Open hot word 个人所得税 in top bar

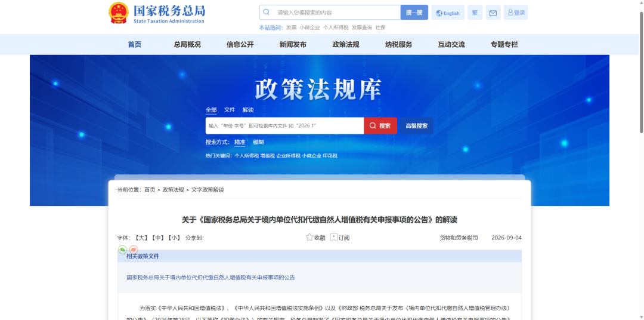point(336,27)
